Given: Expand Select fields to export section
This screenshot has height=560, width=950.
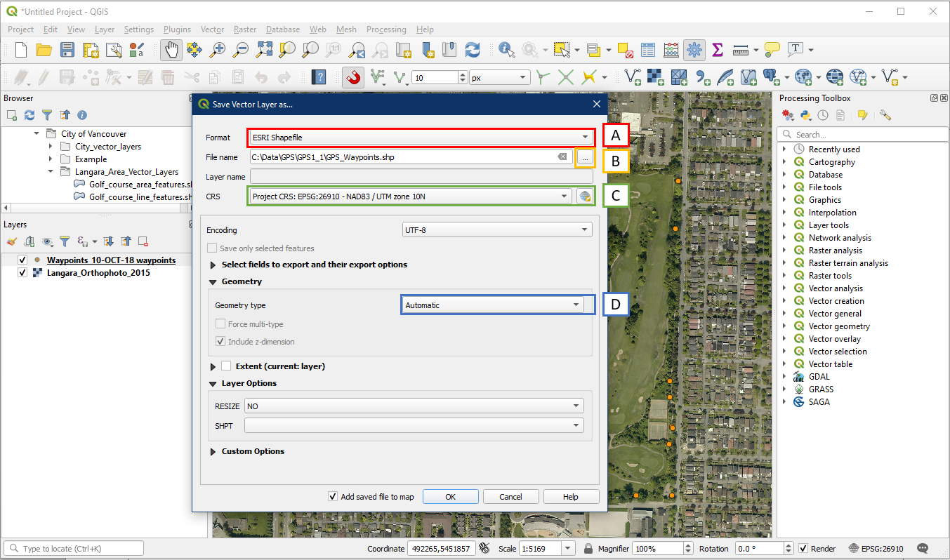Looking at the screenshot, I should 213,265.
